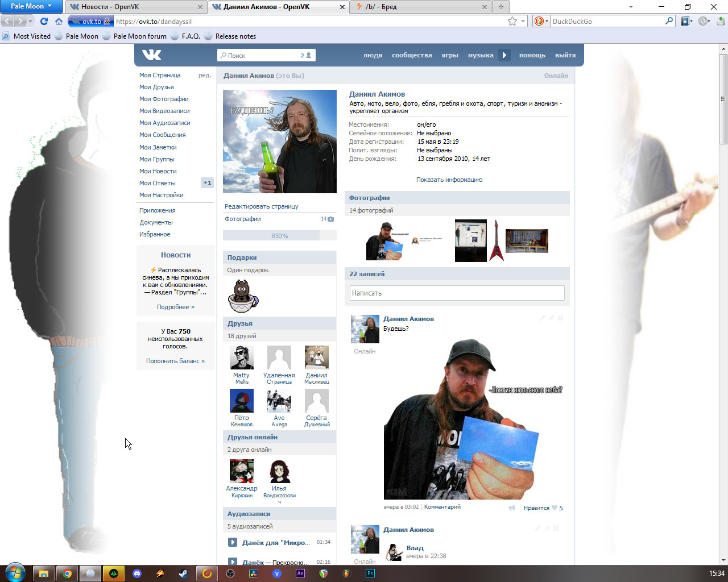Open Release notes bookmark

pyautogui.click(x=230, y=36)
